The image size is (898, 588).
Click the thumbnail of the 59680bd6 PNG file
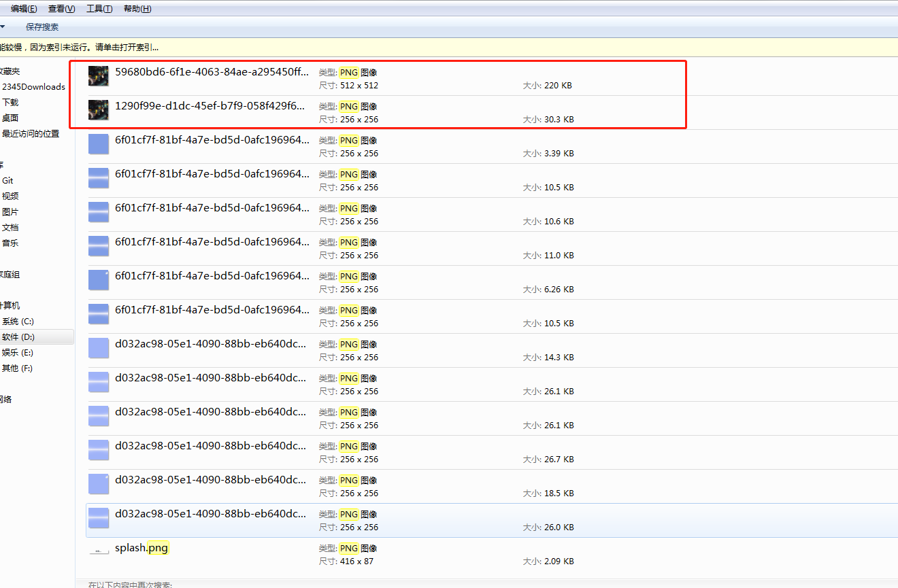[x=99, y=76]
